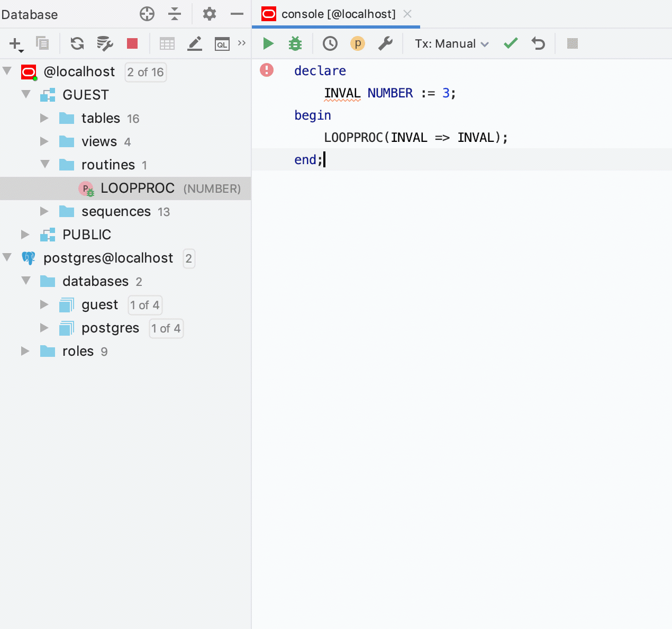Click the '1 of 4' badge next to guest
Screen dimensions: 672x629
(144, 305)
